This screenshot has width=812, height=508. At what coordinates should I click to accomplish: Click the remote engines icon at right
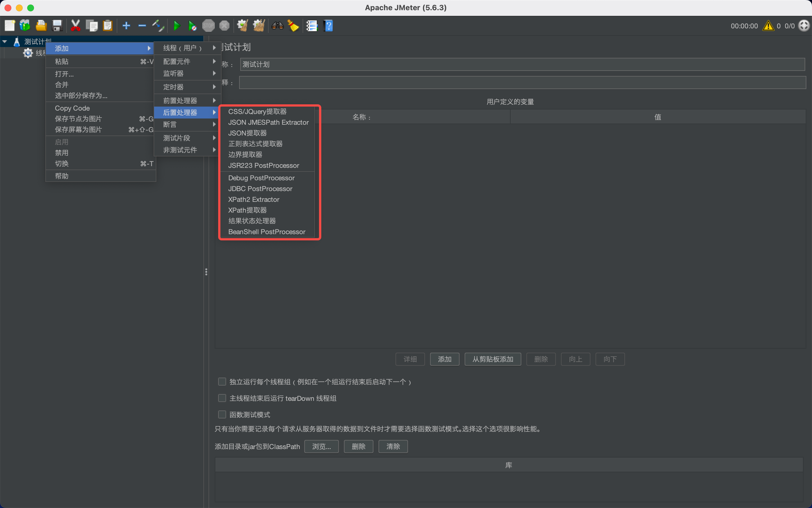[x=804, y=26]
